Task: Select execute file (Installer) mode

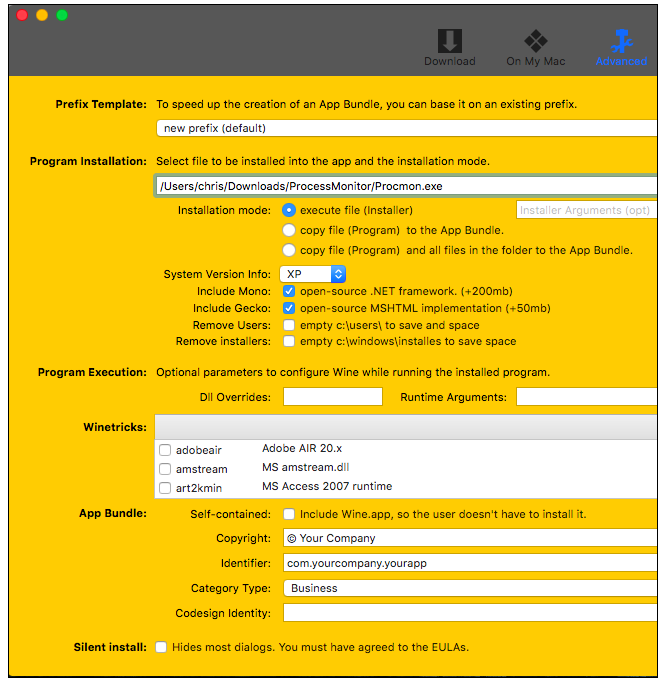Action: pos(289,210)
